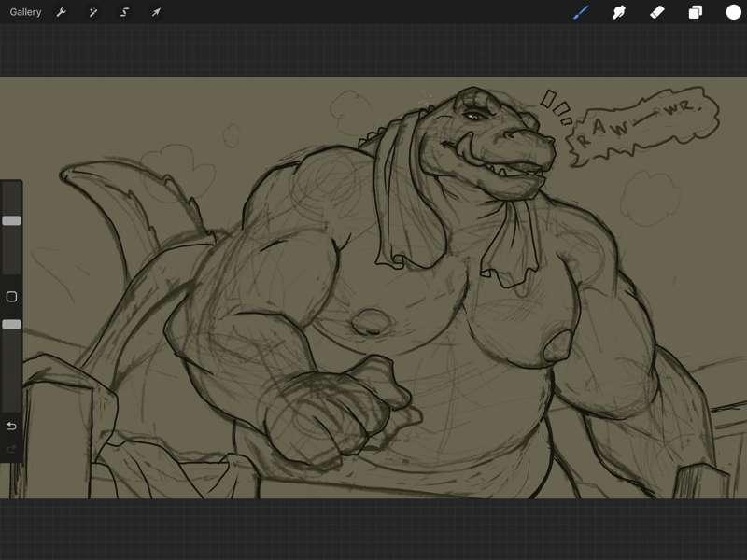Screen dimensions: 747x560
Task: Tap the sidebar modify square button
Action: click(x=11, y=297)
